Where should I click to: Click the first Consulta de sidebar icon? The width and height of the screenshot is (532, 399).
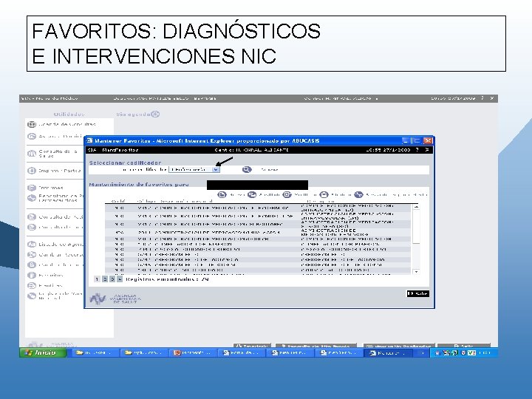pos(32,216)
